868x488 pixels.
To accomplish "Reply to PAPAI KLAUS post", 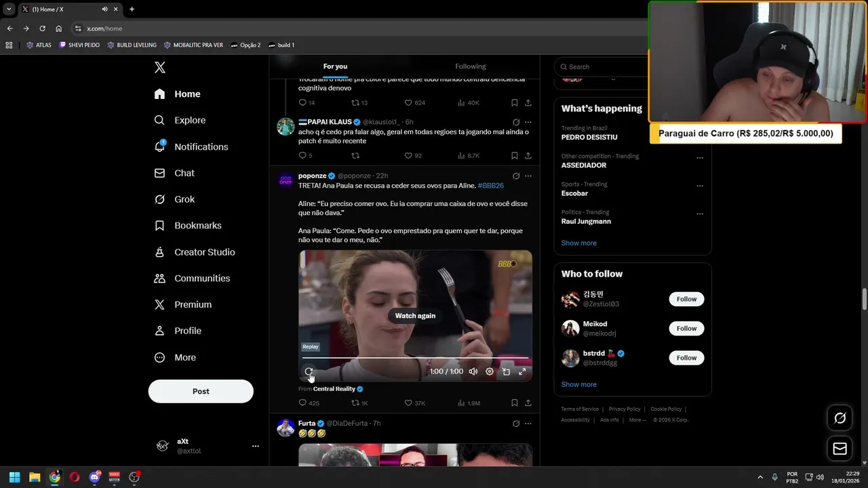I will pos(305,155).
